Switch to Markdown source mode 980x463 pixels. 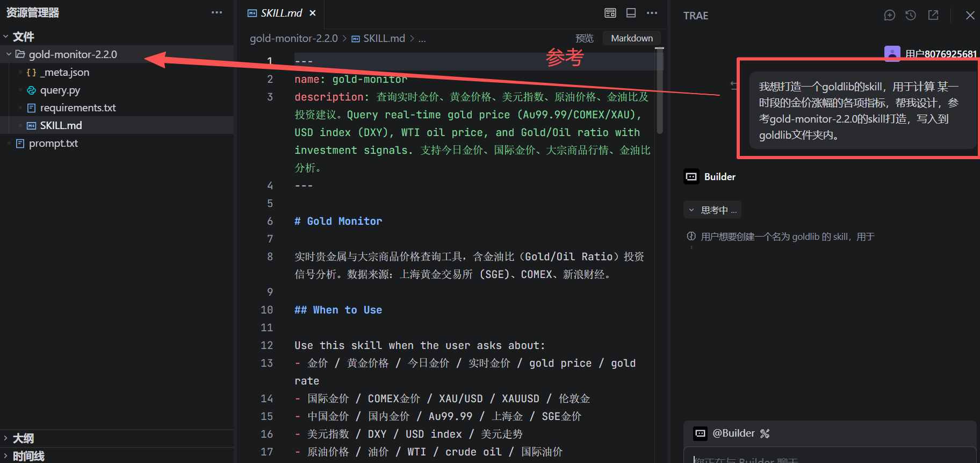tap(632, 38)
